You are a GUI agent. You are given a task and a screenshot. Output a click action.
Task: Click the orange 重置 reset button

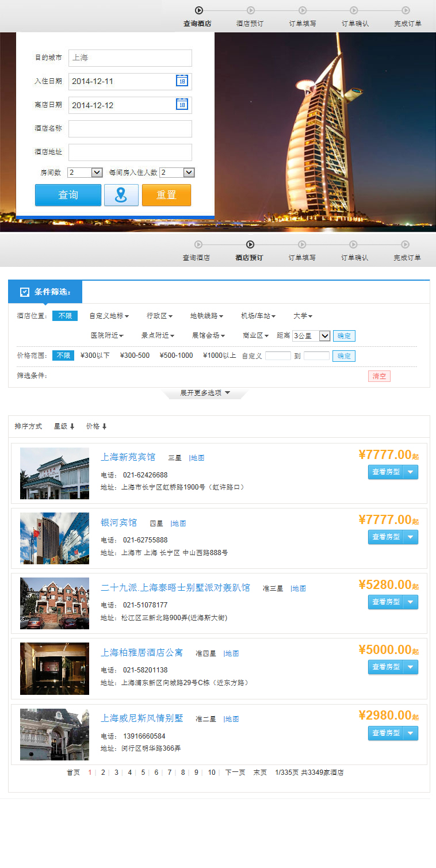(x=166, y=195)
